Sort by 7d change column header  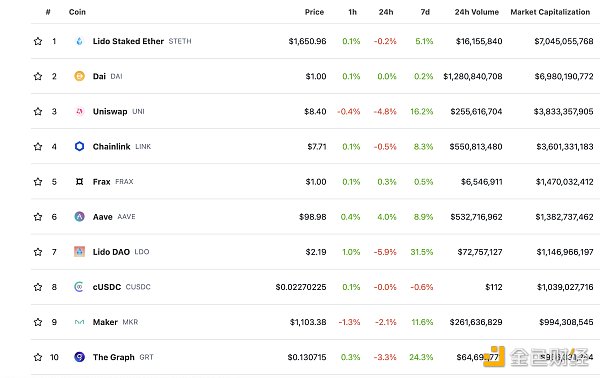(x=425, y=12)
